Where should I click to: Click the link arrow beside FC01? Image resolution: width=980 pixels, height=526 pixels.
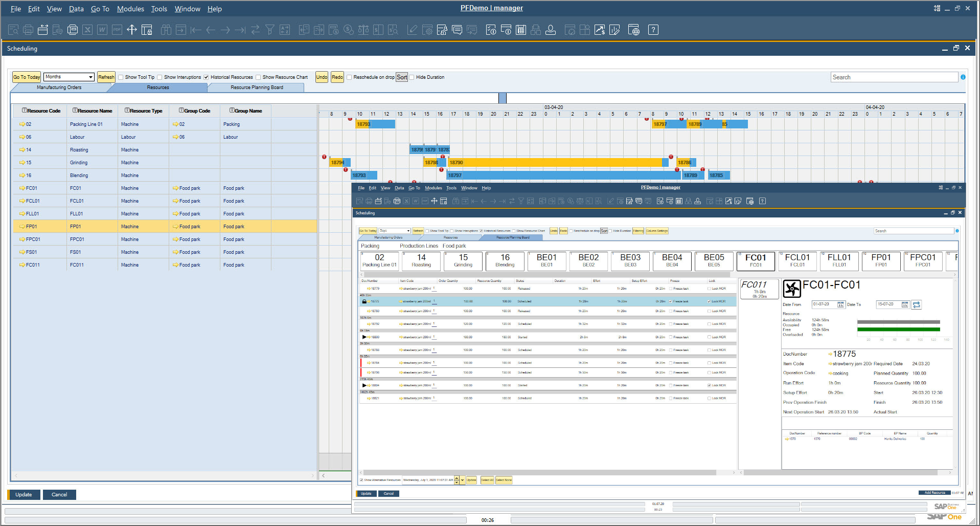[x=22, y=188]
